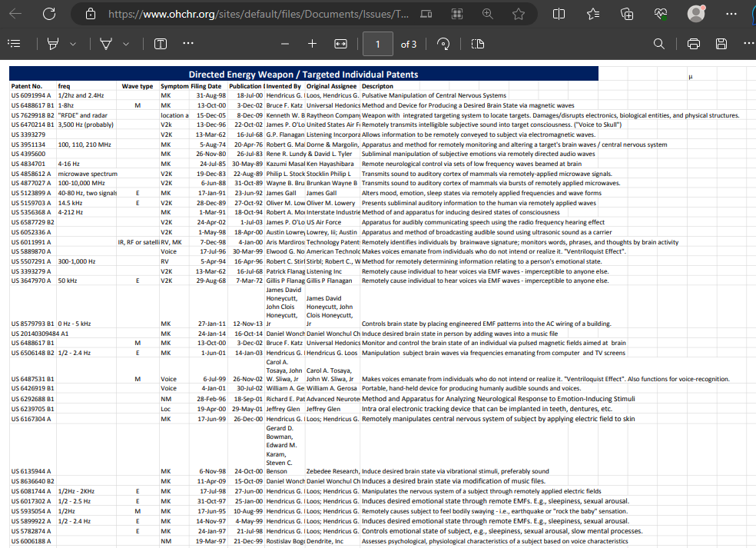Viewport: 756px width, 548px height.
Task: Open the device/app-available icon in address bar
Action: click(x=426, y=14)
